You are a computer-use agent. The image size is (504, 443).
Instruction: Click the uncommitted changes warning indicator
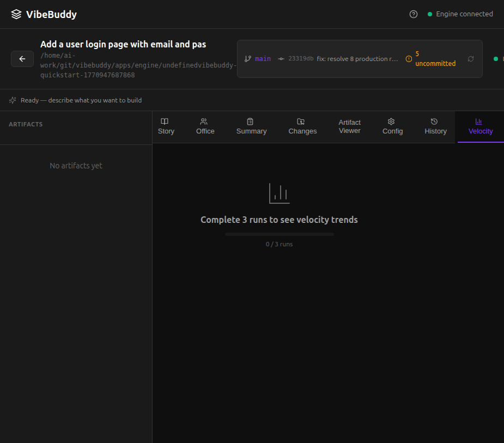[x=409, y=58]
